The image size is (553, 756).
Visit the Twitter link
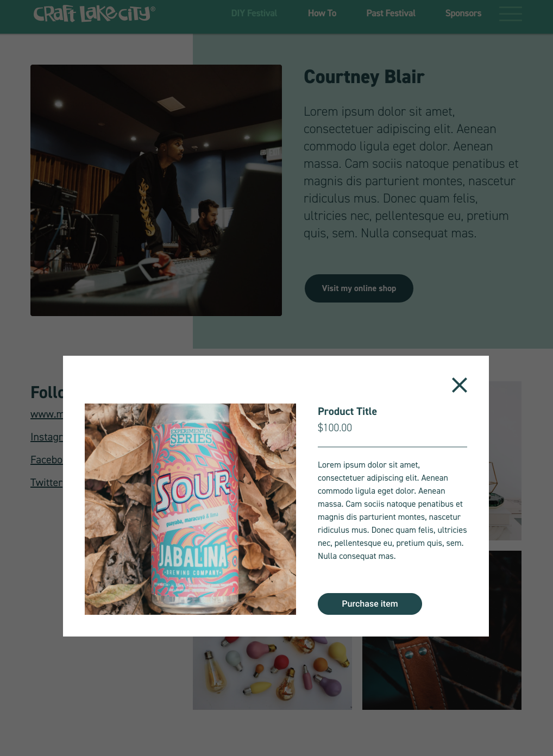[x=47, y=483]
